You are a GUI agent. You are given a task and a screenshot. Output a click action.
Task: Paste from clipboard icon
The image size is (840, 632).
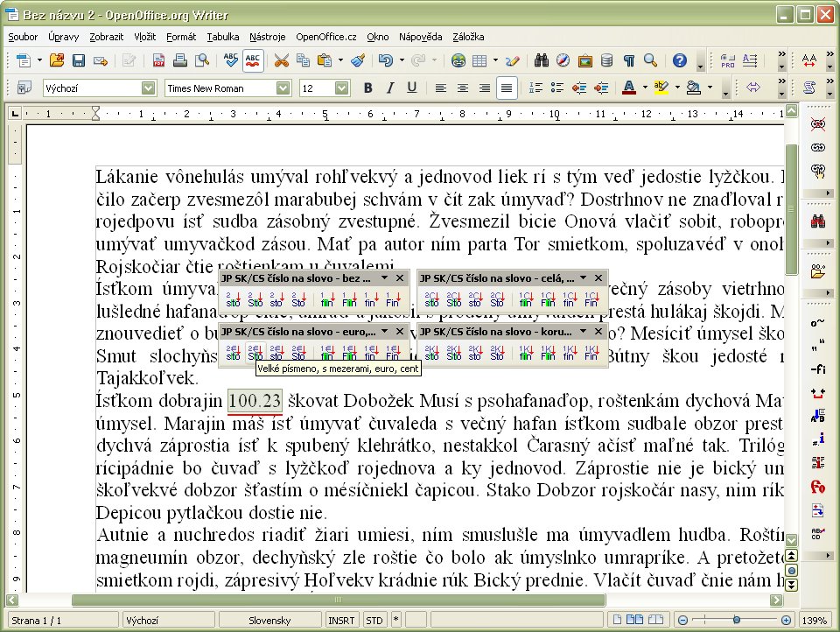pos(325,60)
